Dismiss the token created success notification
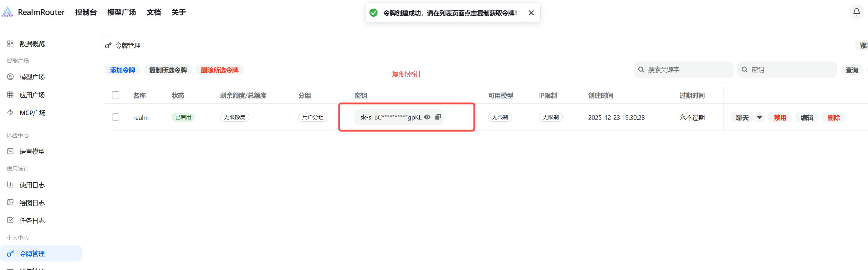The width and height of the screenshot is (868, 270). 531,13
